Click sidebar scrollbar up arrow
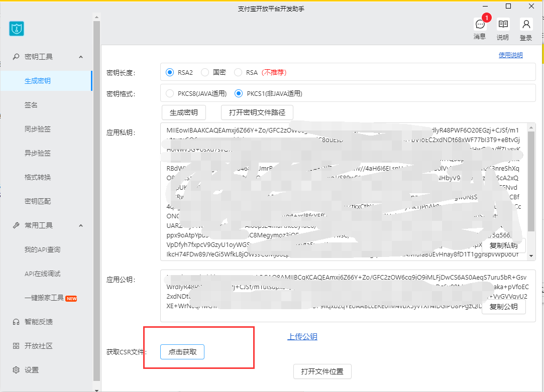544x392 pixels. [96, 17]
